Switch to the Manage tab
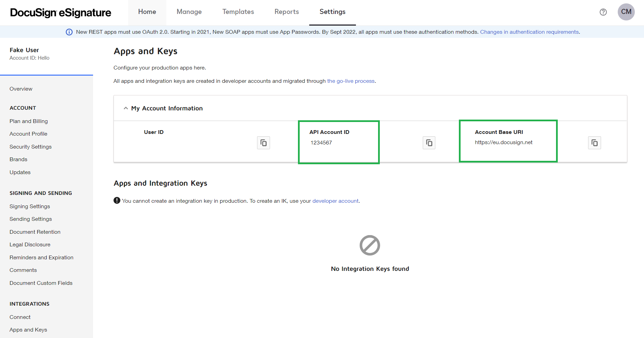This screenshot has width=644, height=338. (189, 12)
